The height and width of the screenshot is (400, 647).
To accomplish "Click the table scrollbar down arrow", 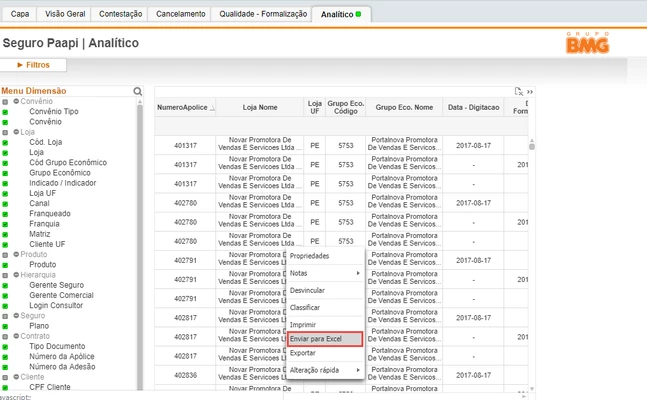I will pos(532,388).
